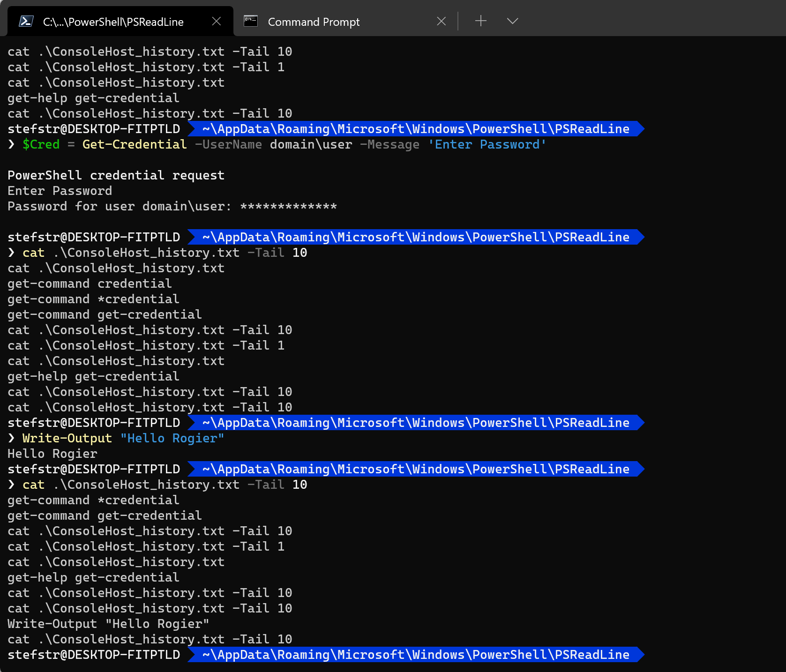Select the Get-Credential command text

pyautogui.click(x=134, y=144)
